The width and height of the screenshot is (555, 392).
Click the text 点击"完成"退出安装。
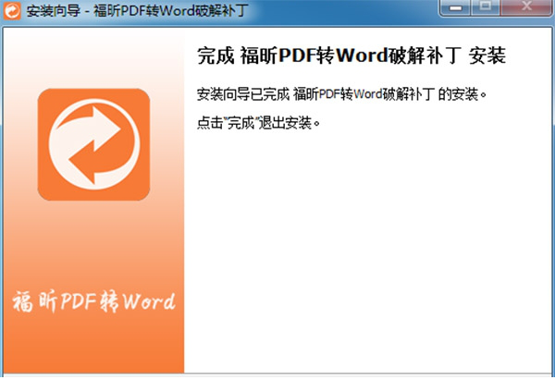(258, 123)
